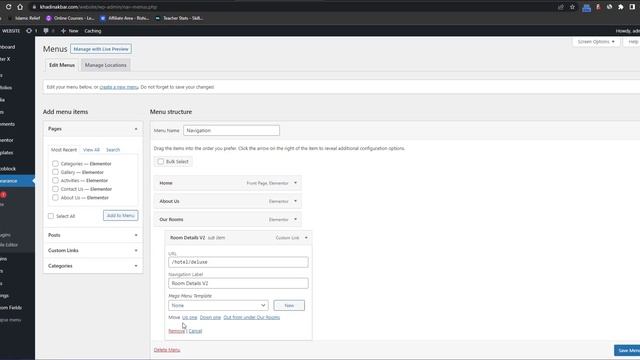The height and width of the screenshot is (360, 640).
Task: Click the Delete Menu link
Action: pyautogui.click(x=167, y=350)
